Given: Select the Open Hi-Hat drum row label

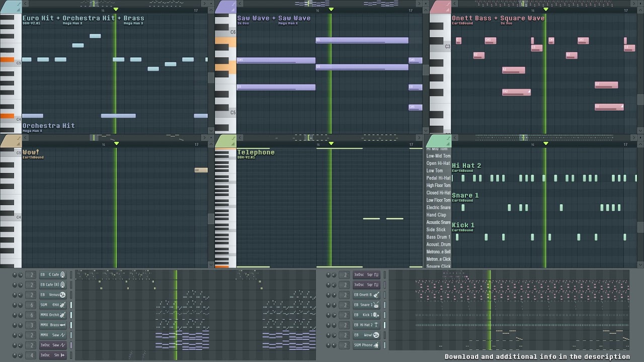Looking at the screenshot, I should point(439,163).
